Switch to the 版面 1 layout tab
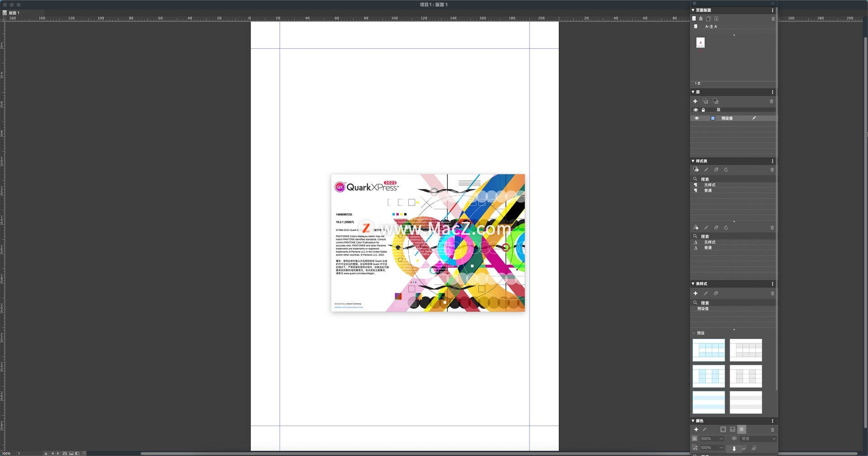The width and height of the screenshot is (868, 456). pyautogui.click(x=14, y=13)
